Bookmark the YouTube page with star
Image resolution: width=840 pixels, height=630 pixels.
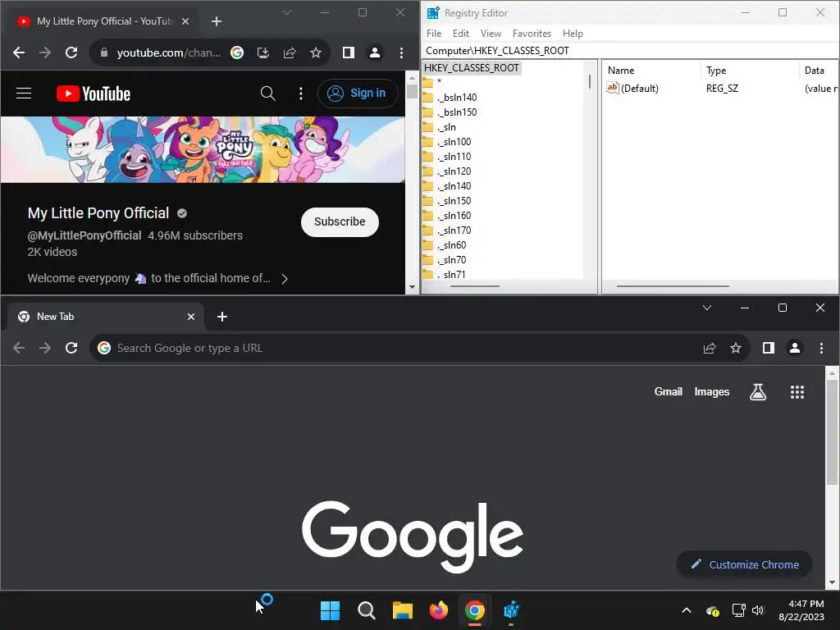[x=316, y=52]
